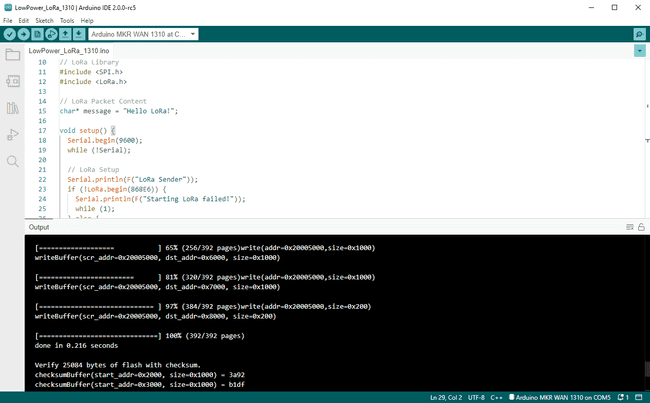650x403 pixels.
Task: Click the Verify sketch checkmark button
Action: [9, 34]
